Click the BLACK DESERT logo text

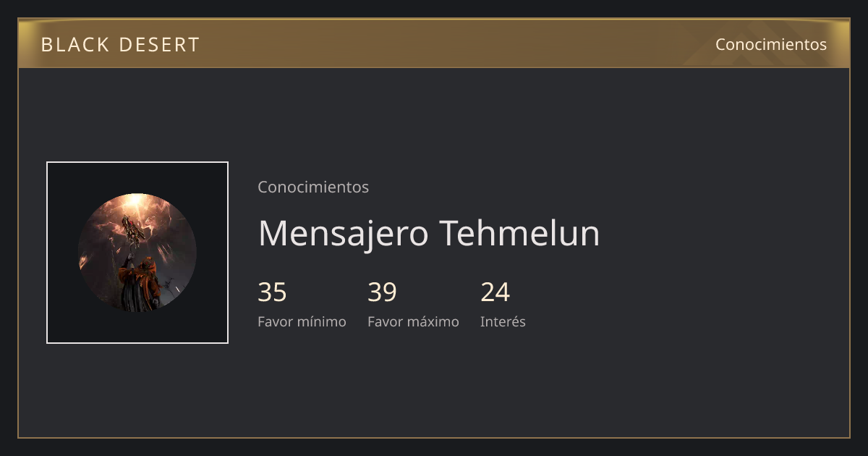click(x=120, y=45)
